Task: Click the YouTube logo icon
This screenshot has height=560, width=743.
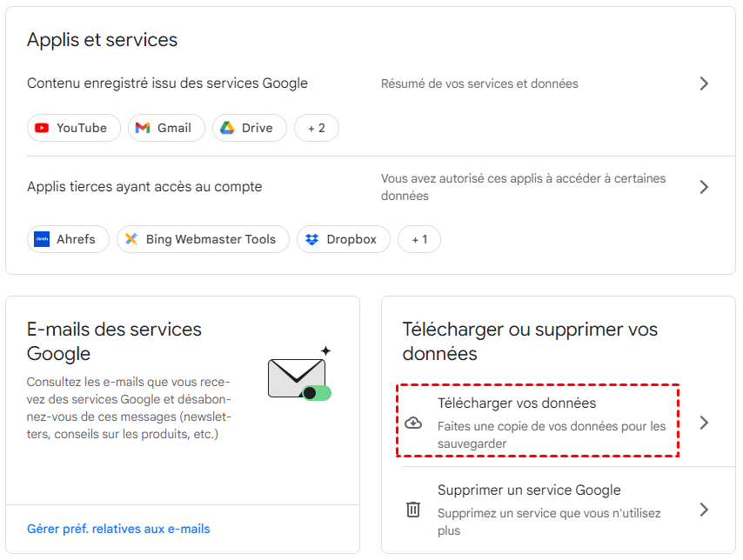Action: tap(42, 128)
